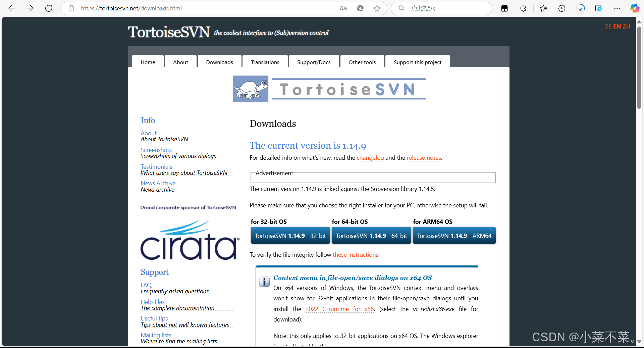This screenshot has height=348, width=644.
Task: Download TortoiseSVN 1.14.9 ARM64 installer
Action: pos(454,236)
